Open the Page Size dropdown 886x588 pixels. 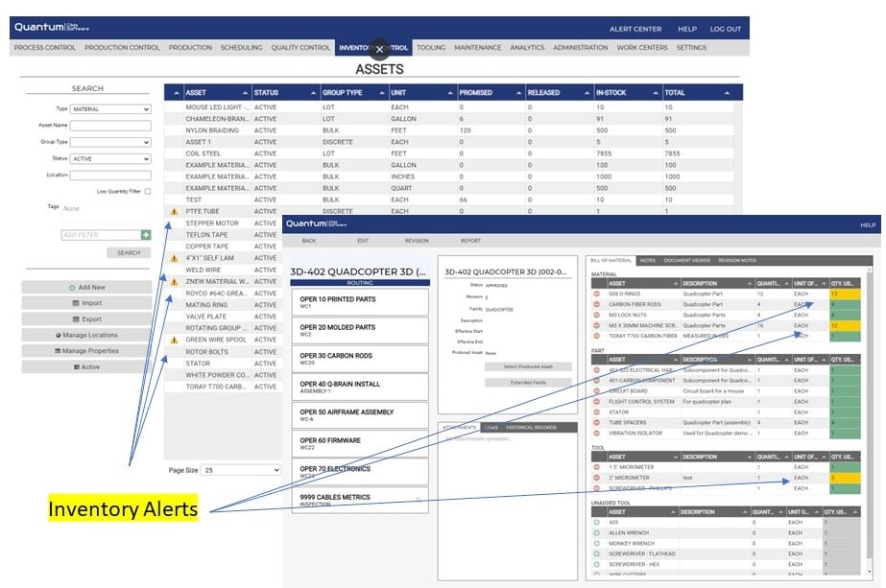coord(242,470)
